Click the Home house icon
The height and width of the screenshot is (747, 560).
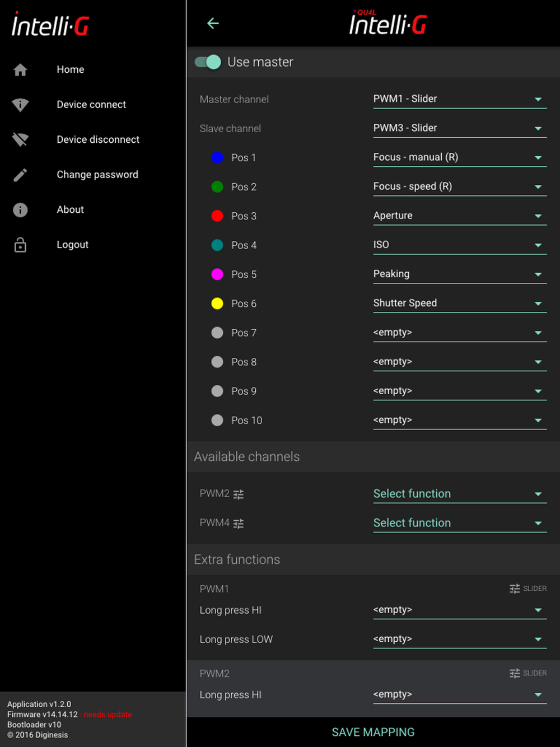point(20,70)
